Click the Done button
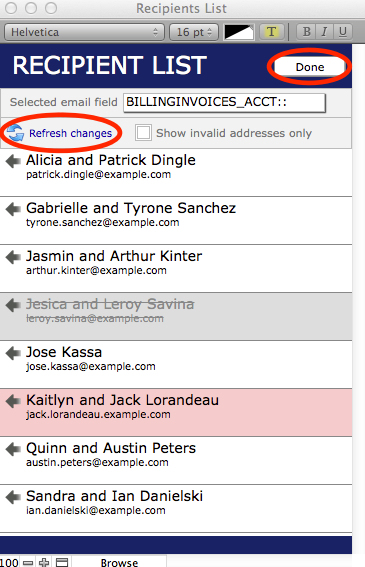The width and height of the screenshot is (365, 567). (x=310, y=67)
